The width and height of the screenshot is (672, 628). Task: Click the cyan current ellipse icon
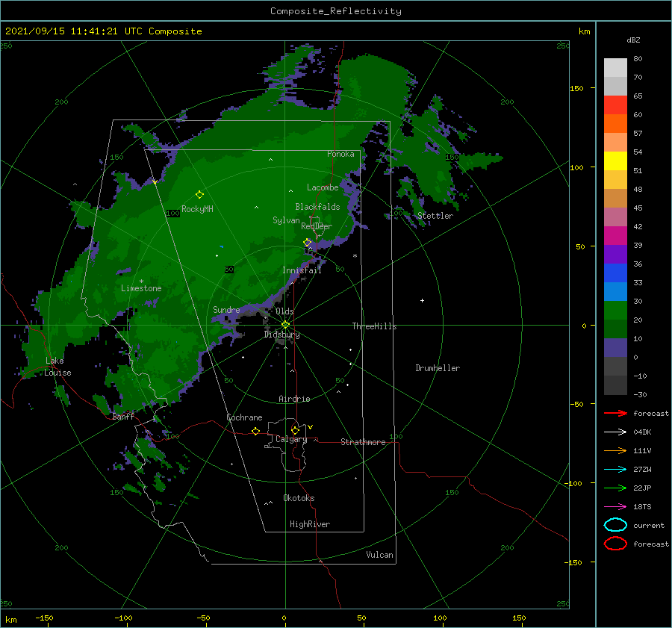point(615,525)
